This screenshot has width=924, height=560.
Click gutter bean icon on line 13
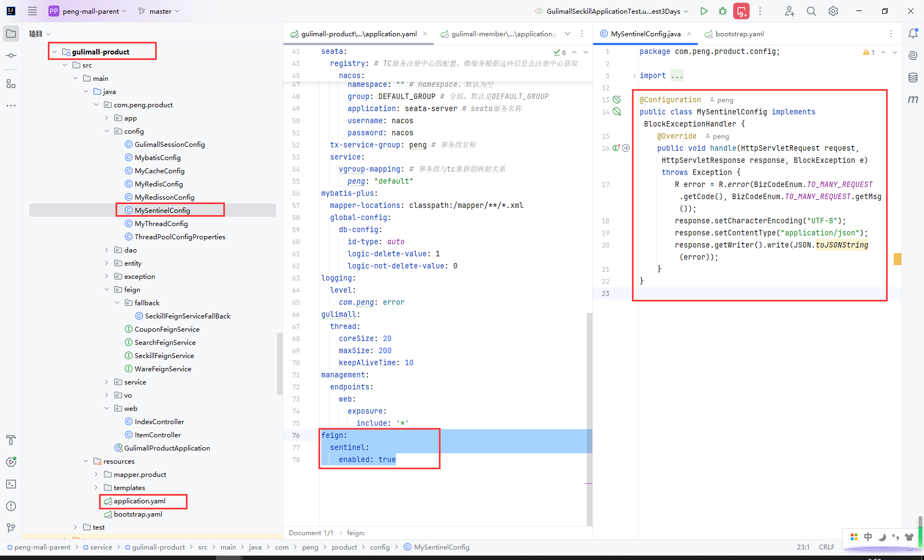617,100
